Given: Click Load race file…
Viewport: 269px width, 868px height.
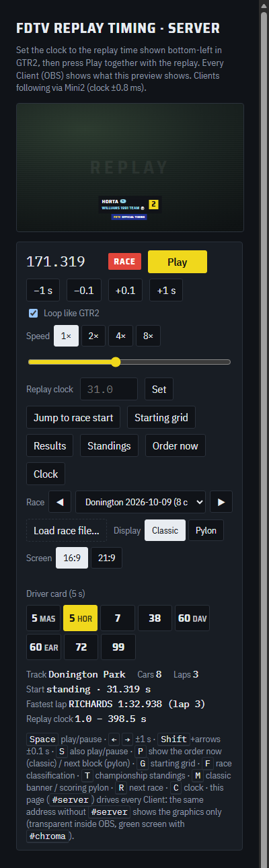Looking at the screenshot, I should (x=67, y=530).
